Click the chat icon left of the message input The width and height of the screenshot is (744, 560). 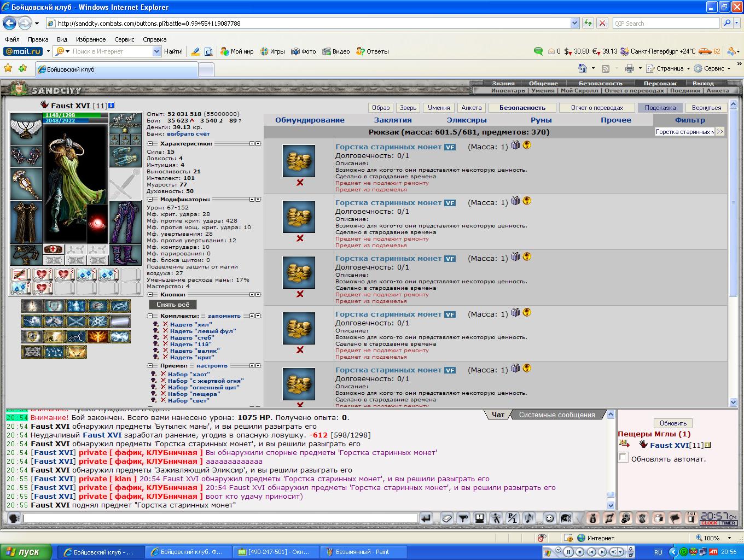pos(14,518)
